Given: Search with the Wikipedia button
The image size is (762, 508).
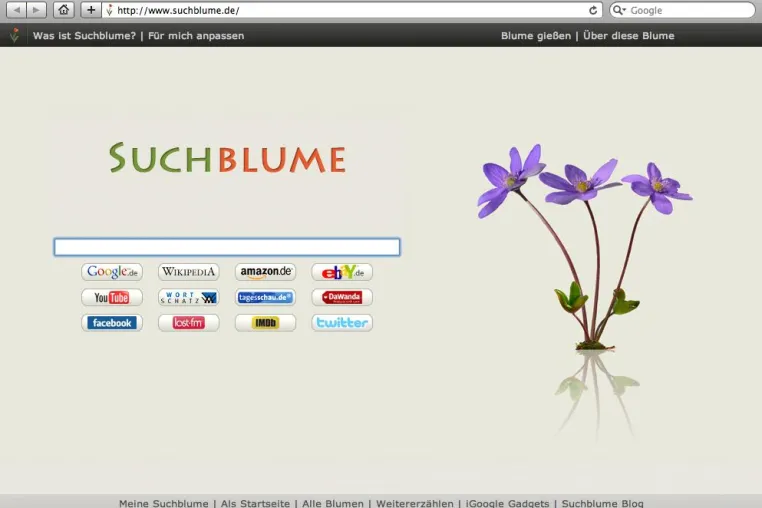Looking at the screenshot, I should click(189, 272).
